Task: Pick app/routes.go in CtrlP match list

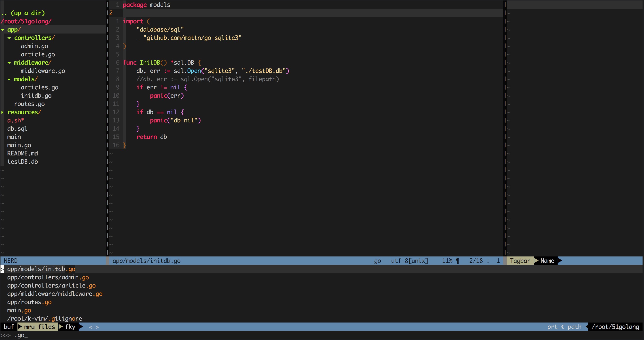Action: tap(29, 302)
